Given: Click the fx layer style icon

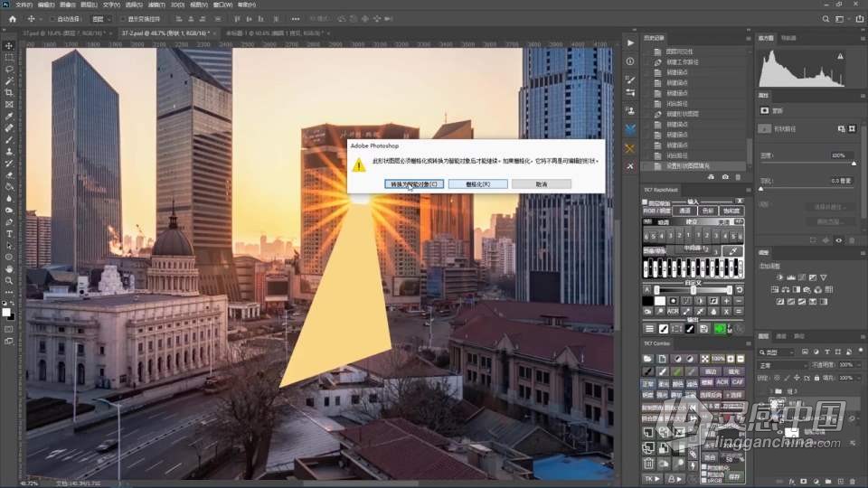Looking at the screenshot, I should click(792, 482).
